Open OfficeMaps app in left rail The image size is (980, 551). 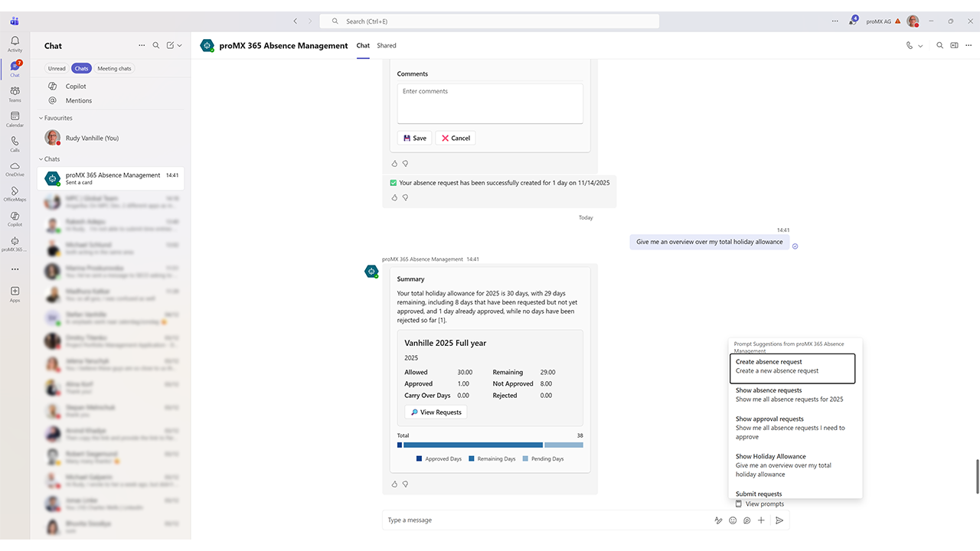(15, 194)
